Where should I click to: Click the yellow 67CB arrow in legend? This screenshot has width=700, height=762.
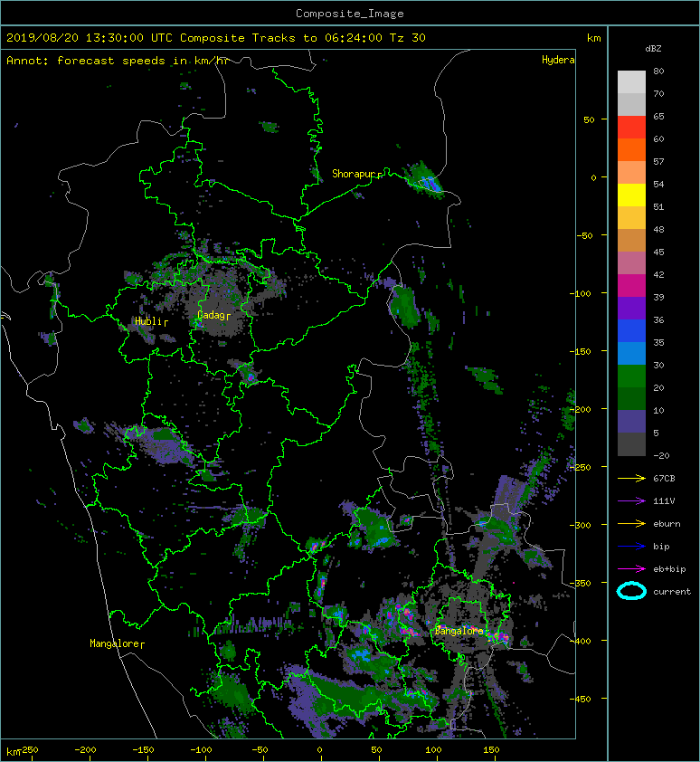pyautogui.click(x=631, y=478)
